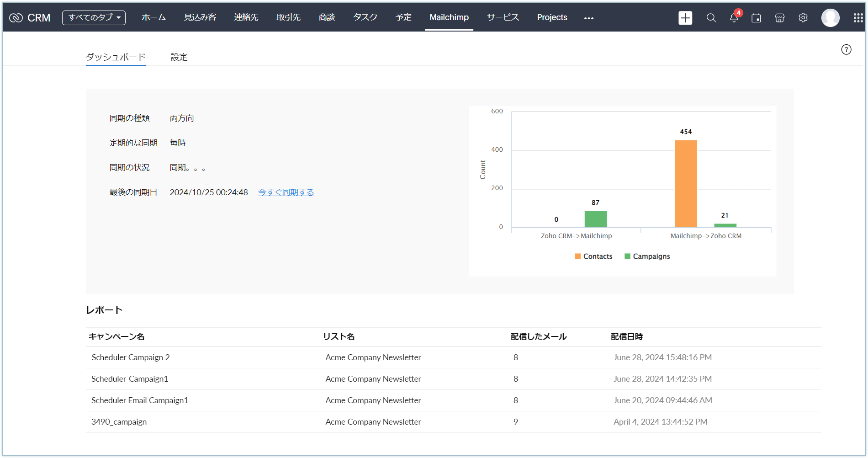The width and height of the screenshot is (868, 458).
Task: Open the Scheduler Campaign 2 report row
Action: (x=131, y=357)
